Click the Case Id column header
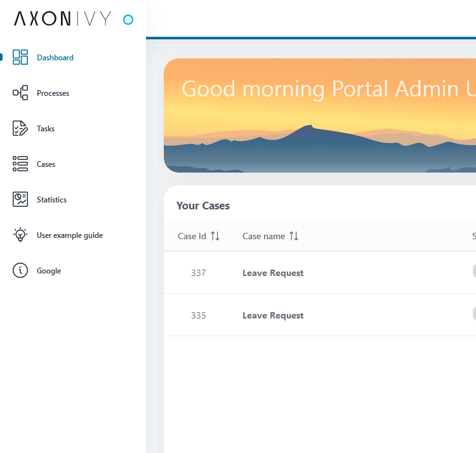 [x=192, y=236]
